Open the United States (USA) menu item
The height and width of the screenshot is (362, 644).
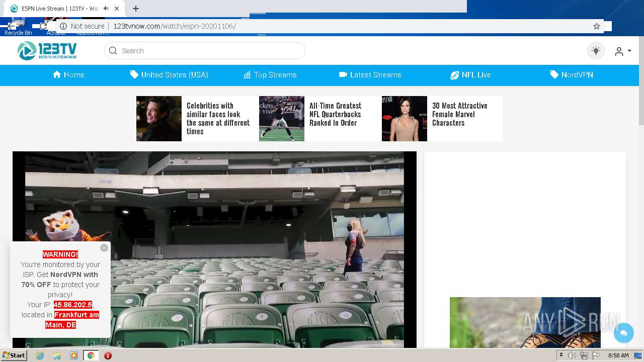pos(169,75)
